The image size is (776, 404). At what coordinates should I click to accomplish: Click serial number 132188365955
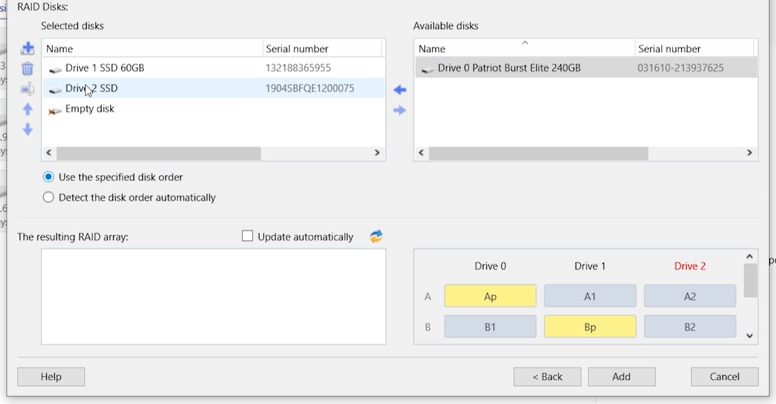[x=298, y=68]
